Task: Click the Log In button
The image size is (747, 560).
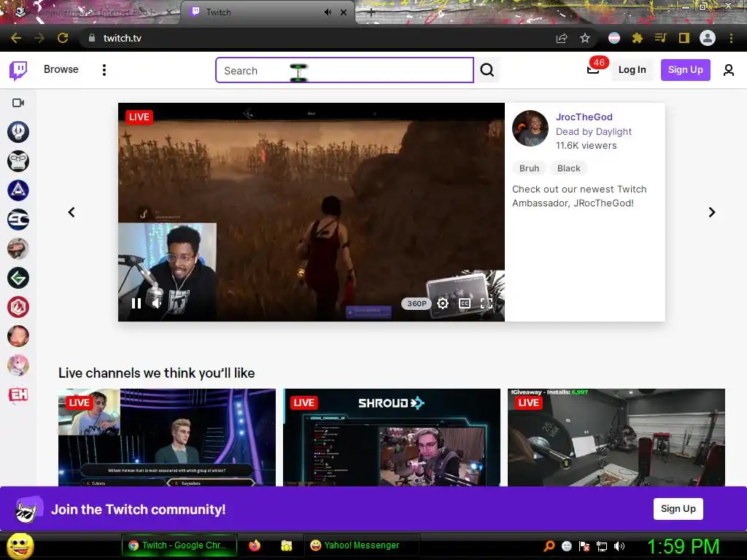Action: tap(632, 70)
